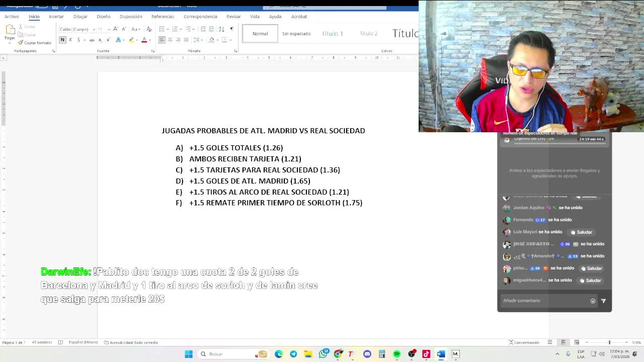
Task: Switch to the Disposición tab
Action: [x=131, y=17]
